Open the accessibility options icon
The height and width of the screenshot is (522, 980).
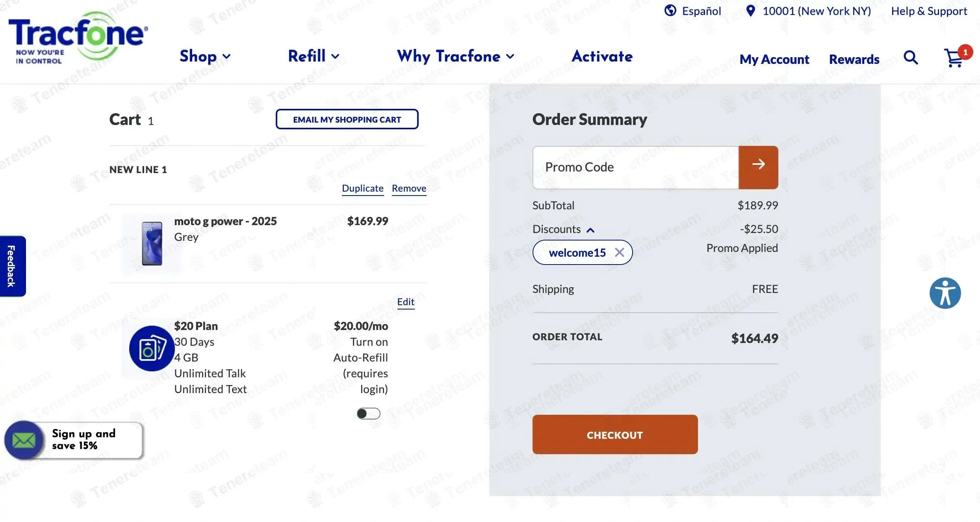pyautogui.click(x=945, y=293)
